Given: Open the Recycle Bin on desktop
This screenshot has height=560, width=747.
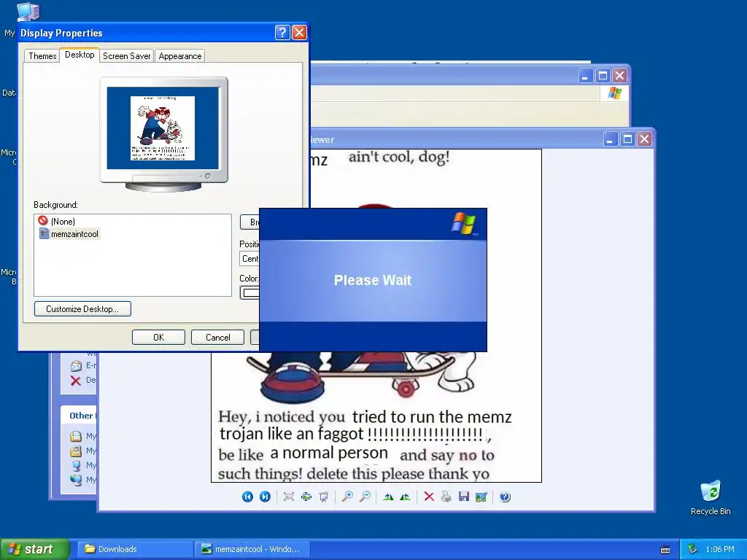Looking at the screenshot, I should (x=711, y=497).
